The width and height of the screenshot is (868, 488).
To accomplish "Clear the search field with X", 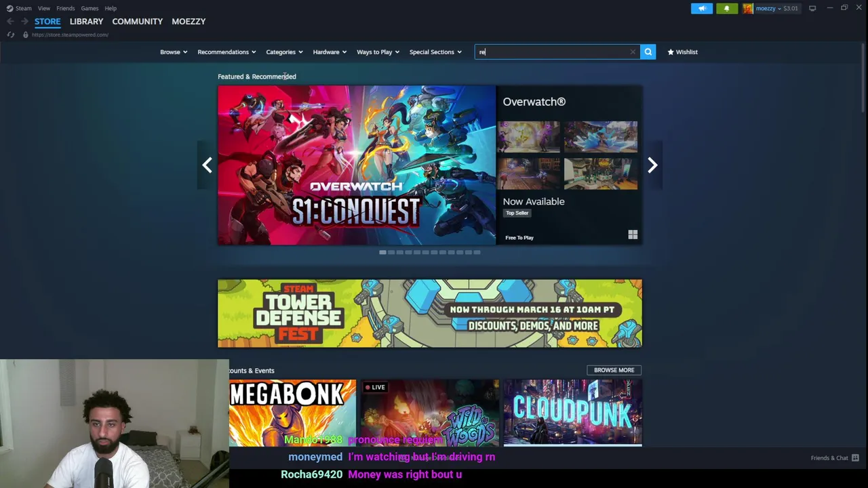I will (x=633, y=52).
